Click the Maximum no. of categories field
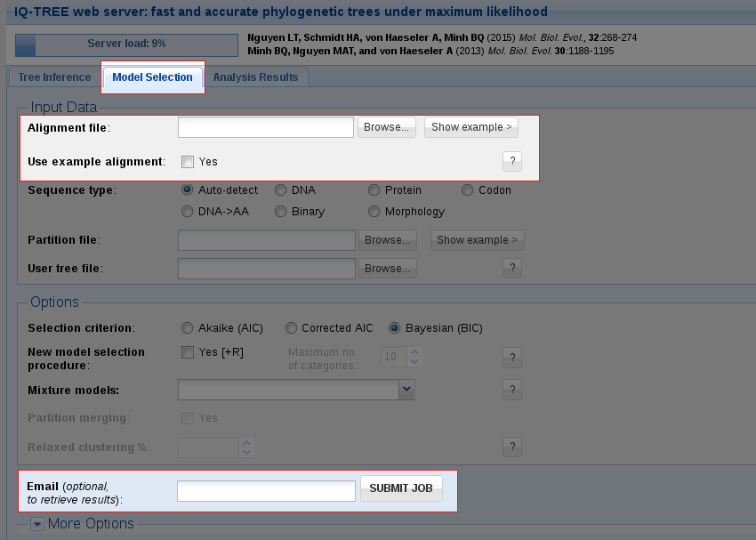The image size is (756, 540). pos(394,357)
